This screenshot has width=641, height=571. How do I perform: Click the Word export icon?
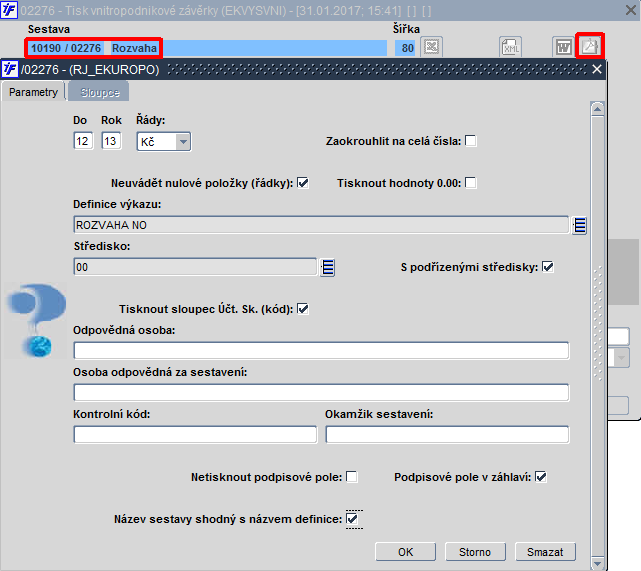click(x=563, y=47)
